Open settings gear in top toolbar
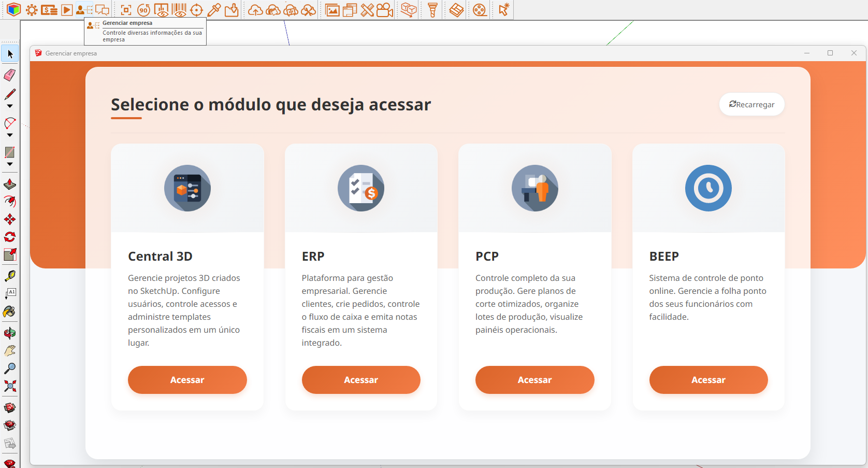868x468 pixels. (x=32, y=10)
